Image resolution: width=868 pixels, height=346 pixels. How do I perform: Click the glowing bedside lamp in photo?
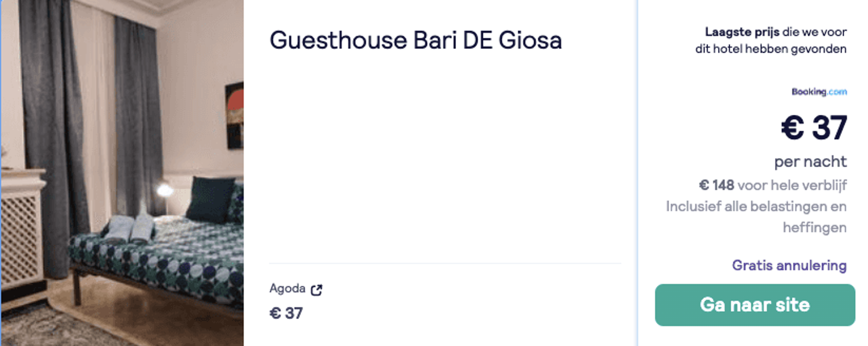coord(165,190)
